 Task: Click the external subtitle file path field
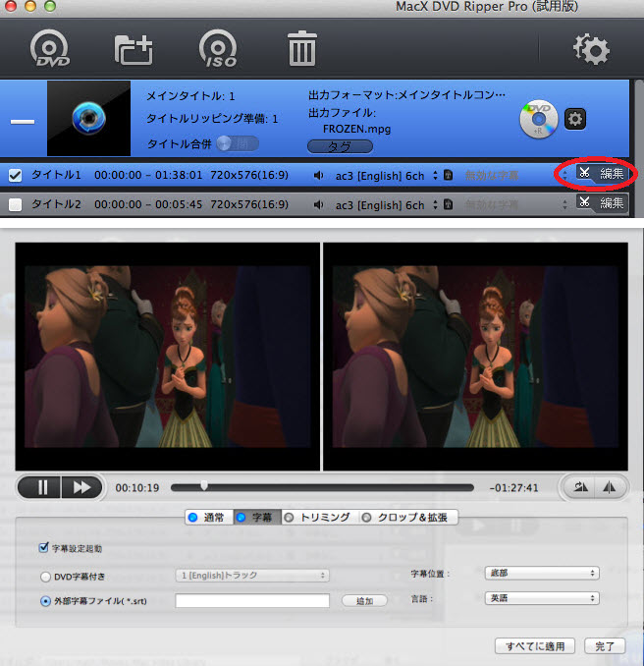pos(252,600)
